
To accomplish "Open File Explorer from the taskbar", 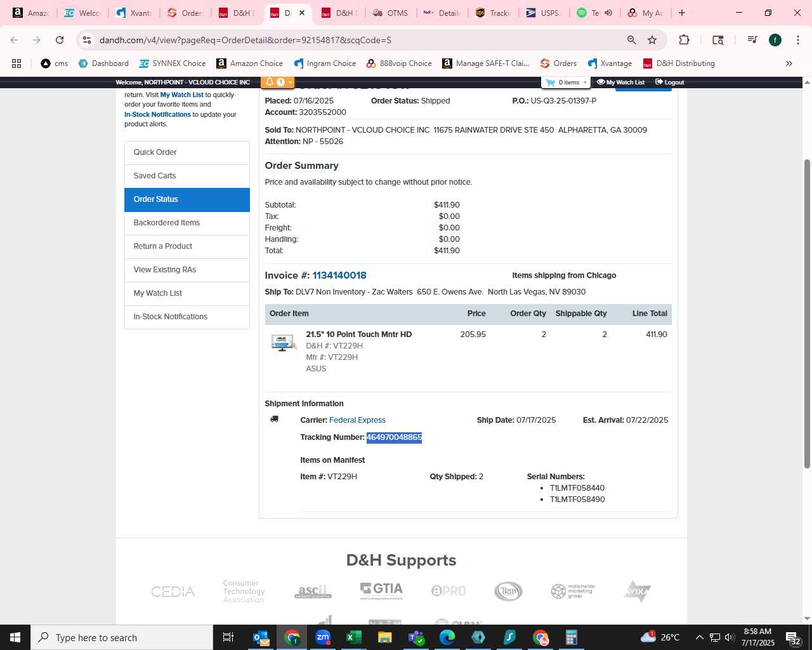I will tap(385, 637).
